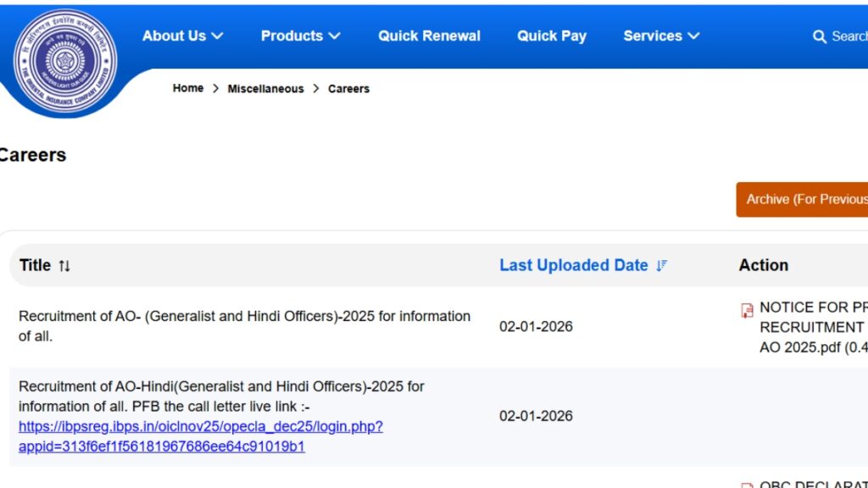This screenshot has height=488, width=868.
Task: Select Quick Pay from the top menu
Action: (552, 36)
